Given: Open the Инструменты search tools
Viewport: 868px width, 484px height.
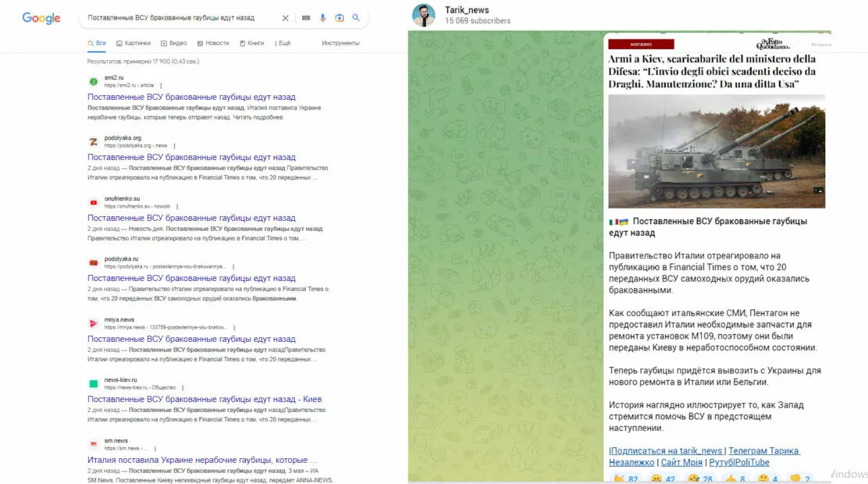Looking at the screenshot, I should click(340, 43).
